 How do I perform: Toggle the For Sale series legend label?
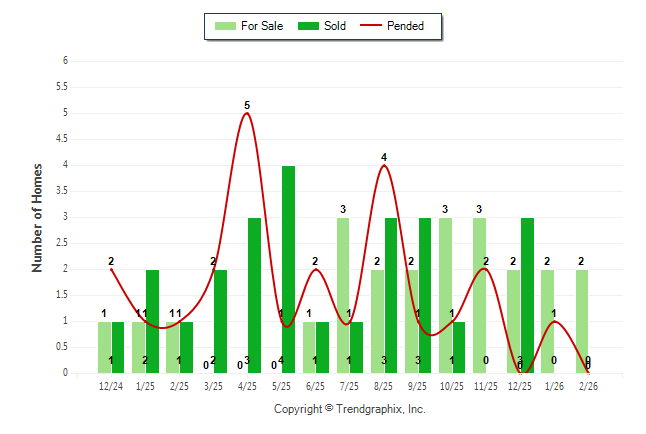(x=262, y=26)
